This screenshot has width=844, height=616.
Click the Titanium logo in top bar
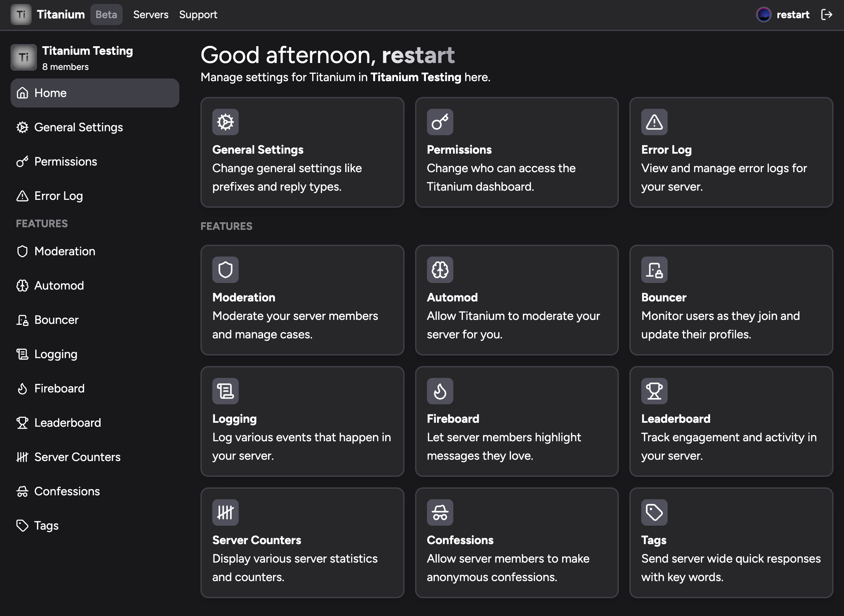click(21, 15)
